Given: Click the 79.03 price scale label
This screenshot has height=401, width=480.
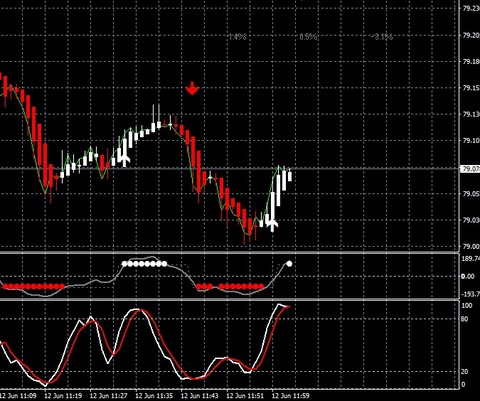Looking at the screenshot, I should [471, 220].
